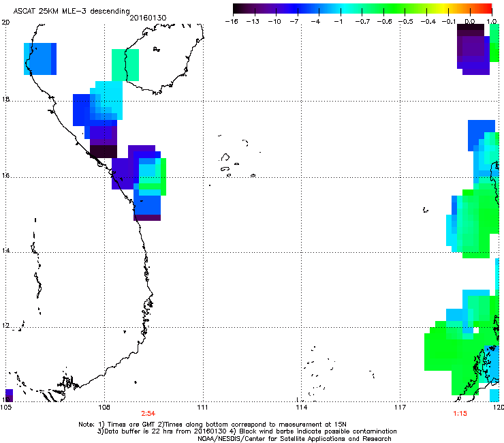Screen dimensions: 504x443
Task: Click the longitude label '111'
Action: [x=202, y=408]
